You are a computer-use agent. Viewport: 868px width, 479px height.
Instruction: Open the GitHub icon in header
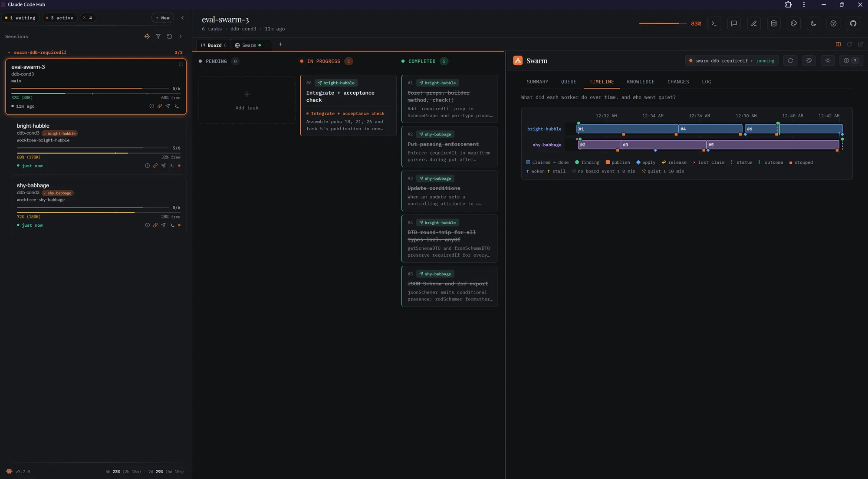pyautogui.click(x=853, y=23)
